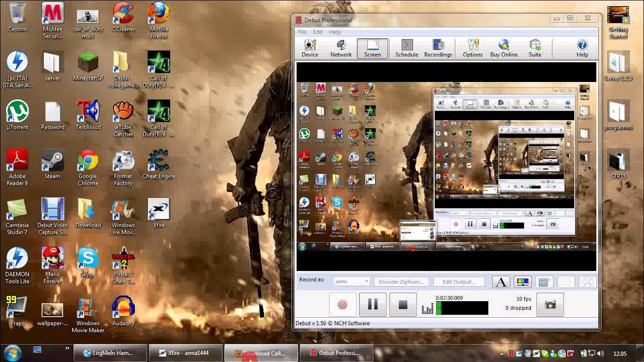Open the Schedule recordings tool
This screenshot has width=644, height=362.
point(407,48)
